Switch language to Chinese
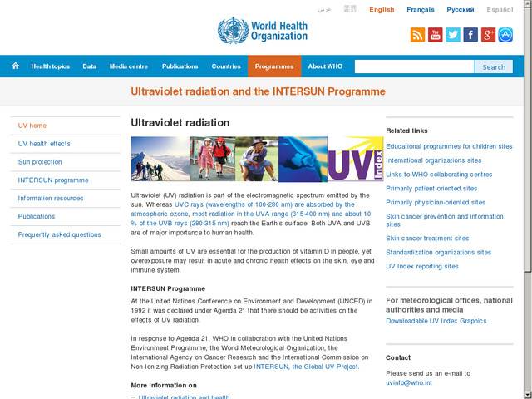The image size is (532, 399). tap(350, 9)
